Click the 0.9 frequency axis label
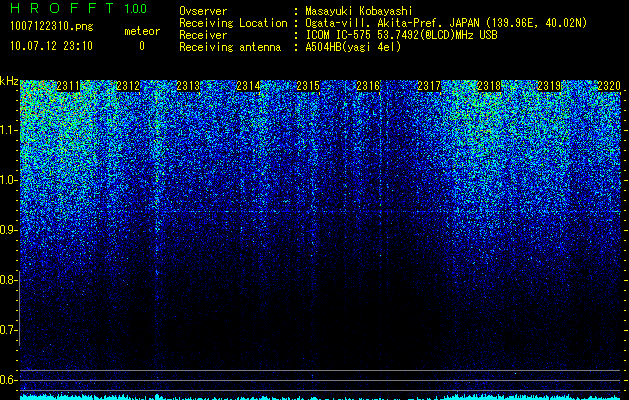This screenshot has height=400, width=629. (x=7, y=230)
